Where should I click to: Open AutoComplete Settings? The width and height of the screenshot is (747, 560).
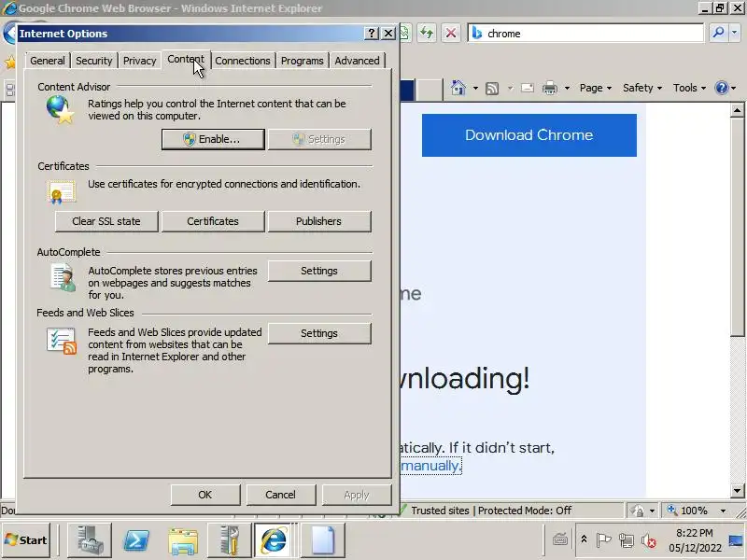319,271
